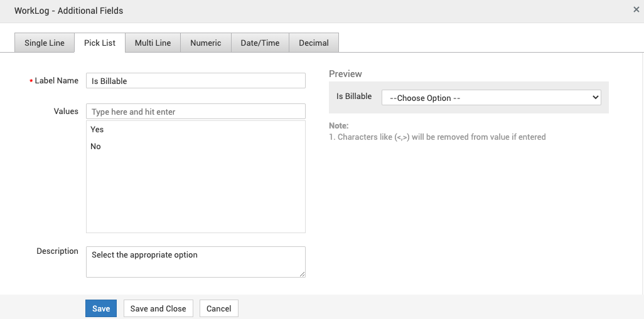Close the WorkLog Additional Fields dialog
Image resolution: width=644 pixels, height=319 pixels.
click(x=636, y=9)
